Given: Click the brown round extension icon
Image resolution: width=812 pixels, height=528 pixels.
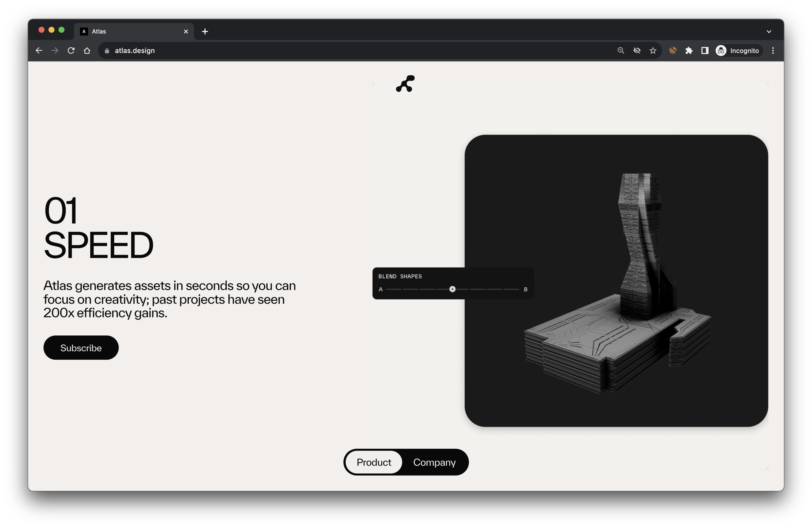Looking at the screenshot, I should tap(673, 50).
